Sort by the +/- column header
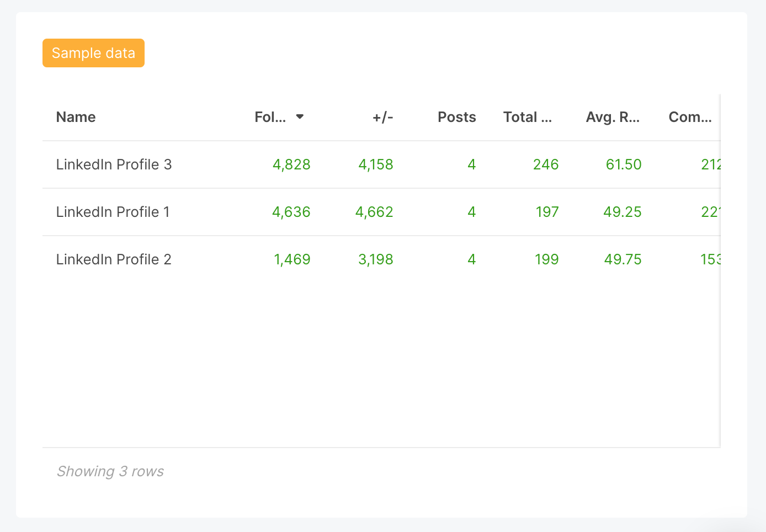 click(x=383, y=116)
